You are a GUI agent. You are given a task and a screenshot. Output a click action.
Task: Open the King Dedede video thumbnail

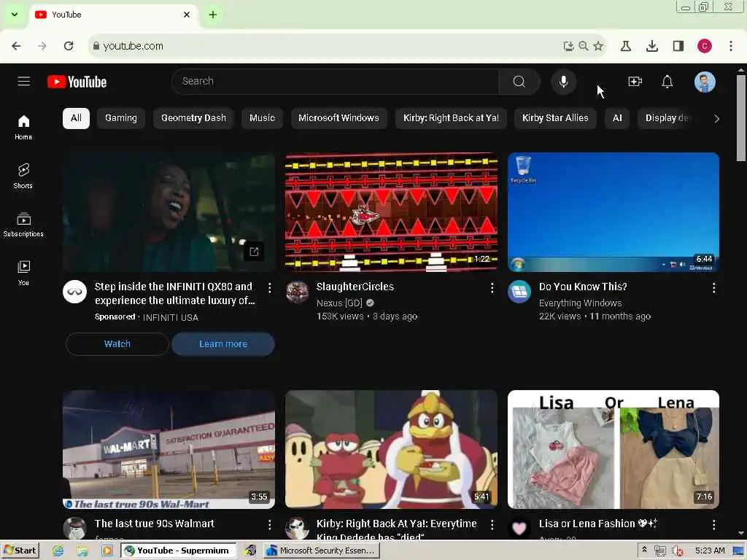tap(391, 449)
